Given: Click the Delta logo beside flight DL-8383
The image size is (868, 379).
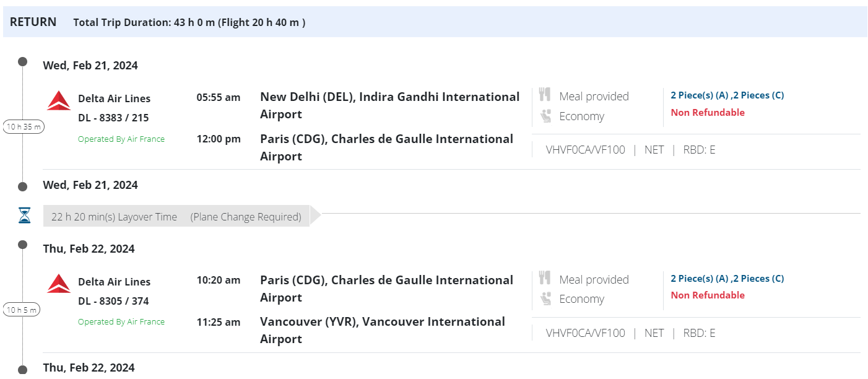Looking at the screenshot, I should (x=59, y=100).
